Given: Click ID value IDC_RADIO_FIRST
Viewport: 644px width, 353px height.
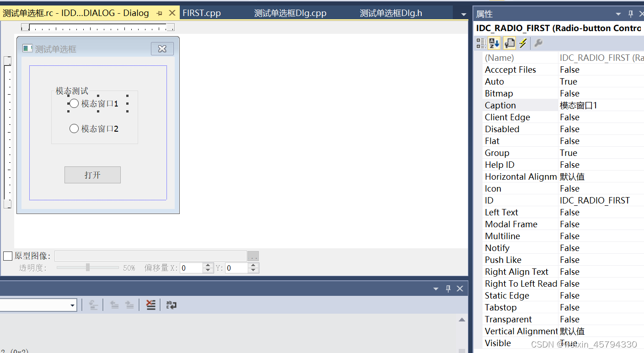Looking at the screenshot, I should [595, 200].
